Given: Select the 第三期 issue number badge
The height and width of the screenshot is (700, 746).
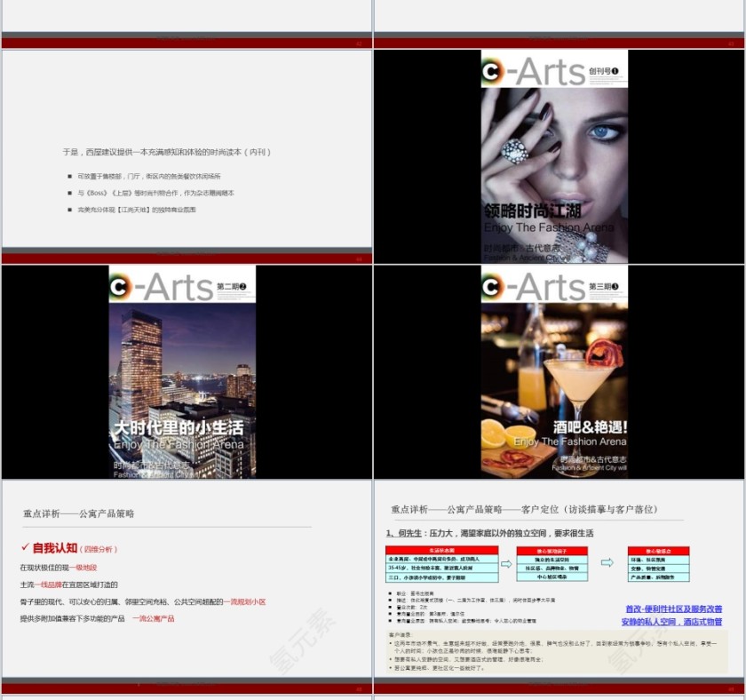Looking at the screenshot, I should click(614, 286).
